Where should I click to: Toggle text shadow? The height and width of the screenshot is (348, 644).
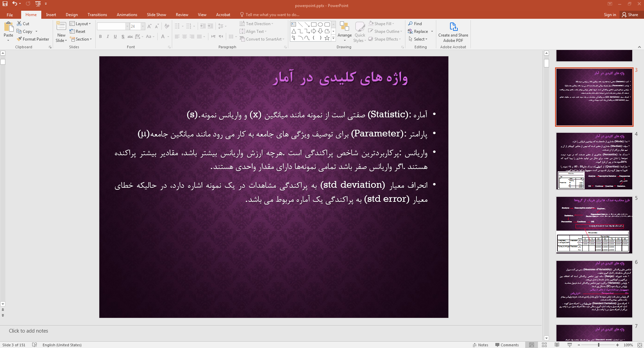[123, 37]
